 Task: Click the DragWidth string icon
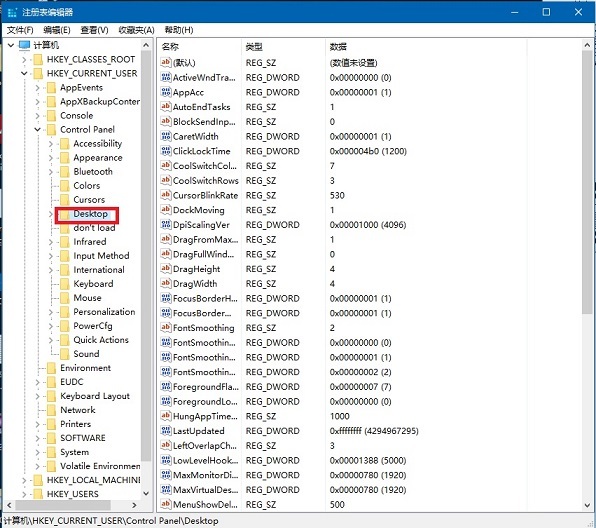click(x=166, y=284)
